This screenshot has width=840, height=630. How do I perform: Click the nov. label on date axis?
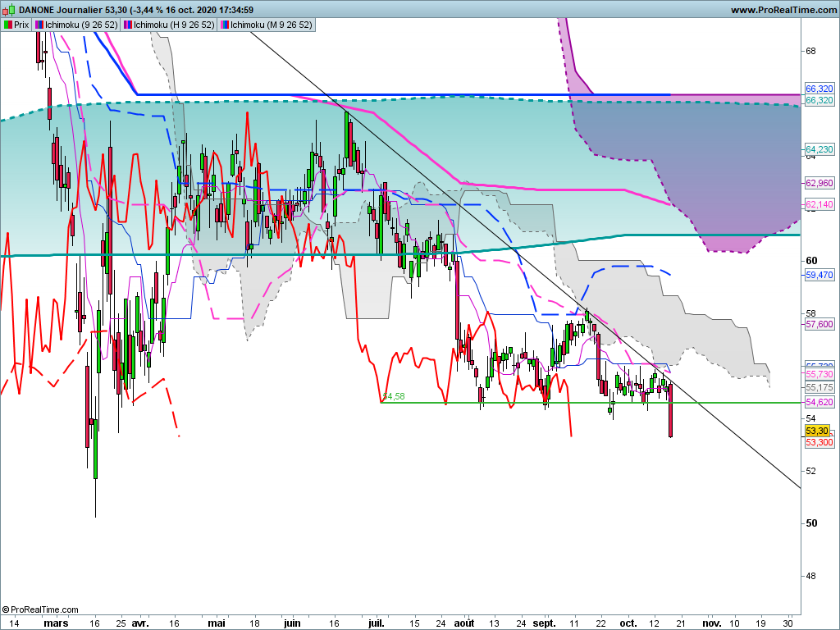click(x=712, y=623)
